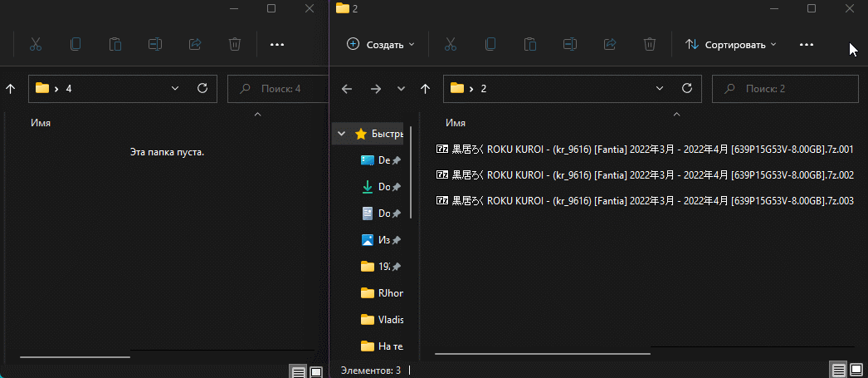Open three-dot more menu in window 4
Image resolution: width=868 pixels, height=378 pixels.
[x=277, y=44]
